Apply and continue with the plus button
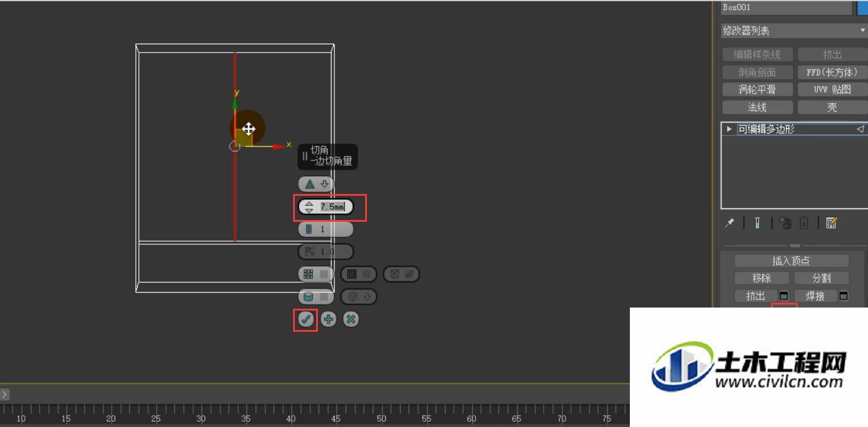This screenshot has width=868, height=427. pos(329,319)
